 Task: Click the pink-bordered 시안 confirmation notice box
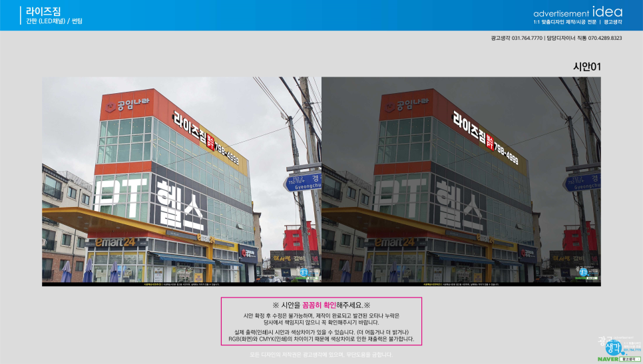click(x=321, y=321)
